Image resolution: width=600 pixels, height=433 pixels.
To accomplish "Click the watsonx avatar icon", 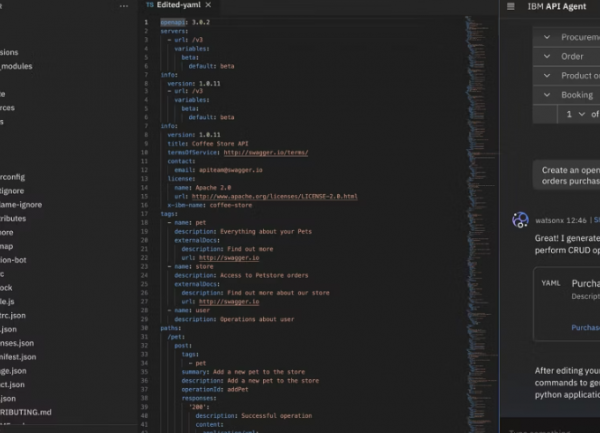I will tap(520, 220).
